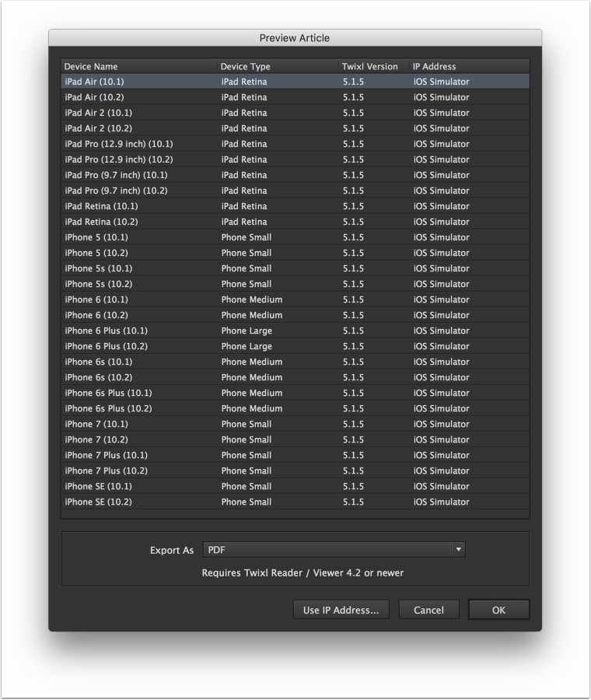
Task: Click the IP Address column header
Action: pos(469,67)
